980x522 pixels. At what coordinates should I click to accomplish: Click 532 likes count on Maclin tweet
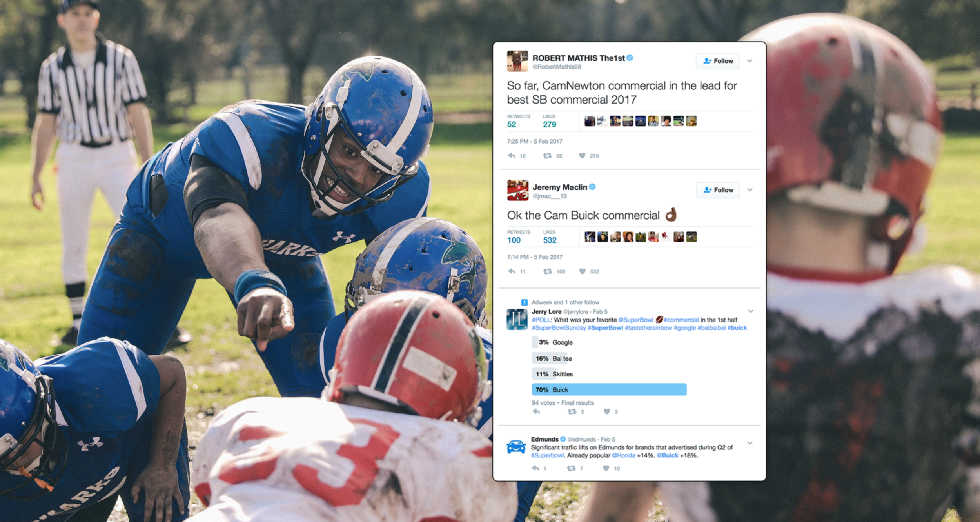click(x=550, y=240)
